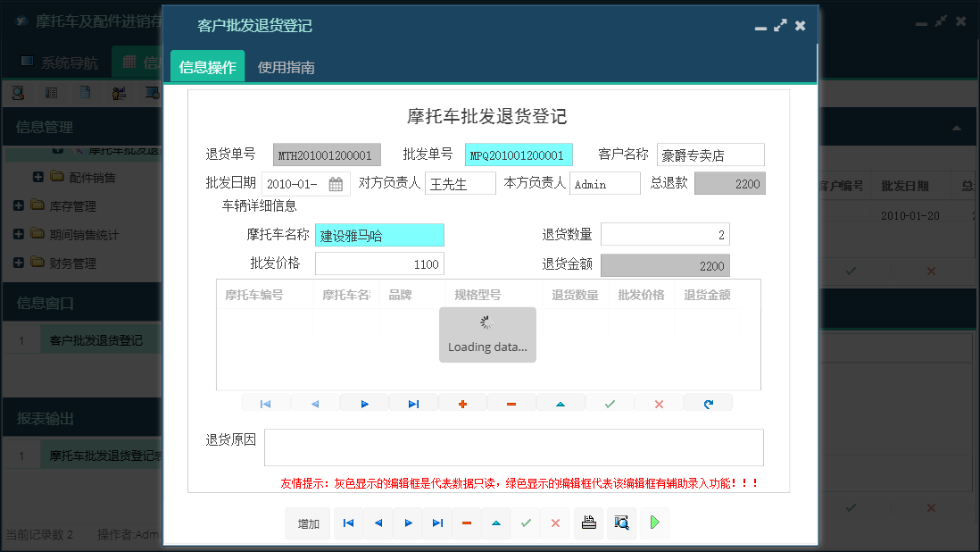Select the 信息操作 tab
Screen dimensions: 980x552
(x=207, y=66)
